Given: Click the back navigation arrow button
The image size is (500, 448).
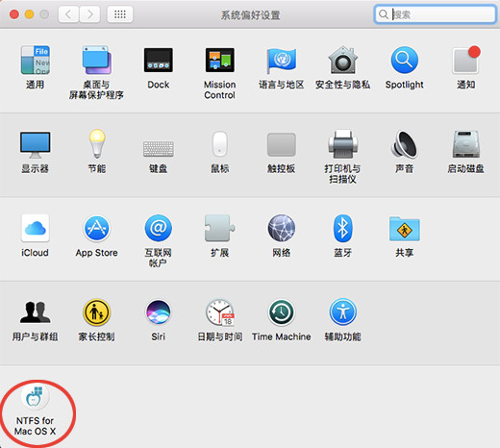Looking at the screenshot, I should [x=68, y=14].
